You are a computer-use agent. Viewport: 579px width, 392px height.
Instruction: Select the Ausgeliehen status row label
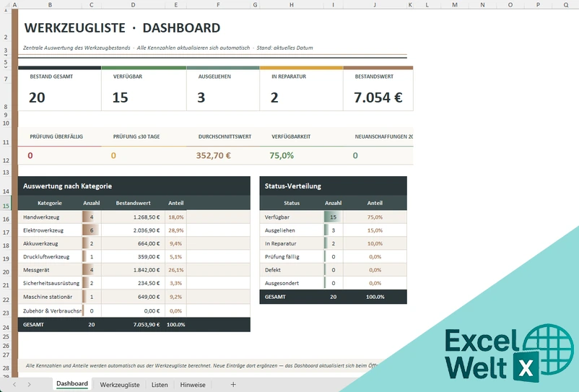tap(292, 230)
